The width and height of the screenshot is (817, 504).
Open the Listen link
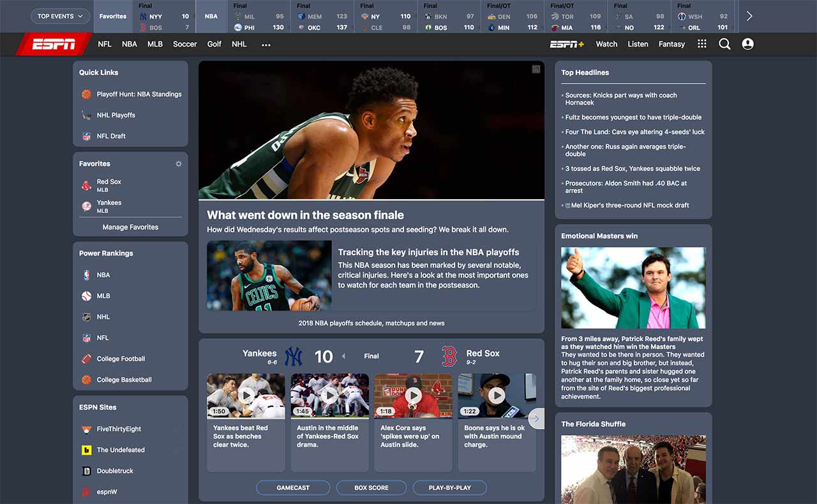(638, 44)
